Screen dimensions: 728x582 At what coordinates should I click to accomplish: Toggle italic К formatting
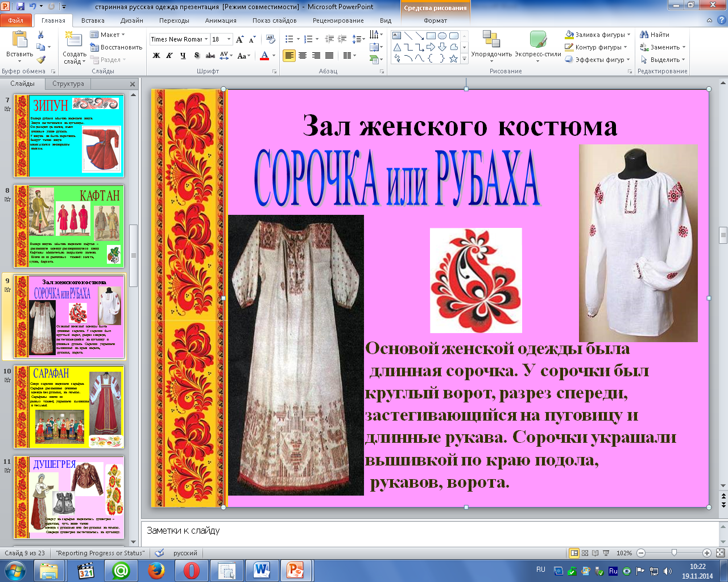click(169, 56)
